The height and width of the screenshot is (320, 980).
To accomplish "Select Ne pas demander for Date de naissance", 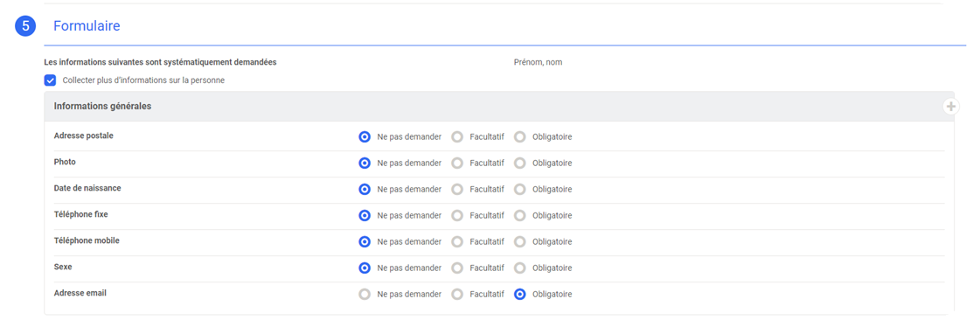I will 365,190.
